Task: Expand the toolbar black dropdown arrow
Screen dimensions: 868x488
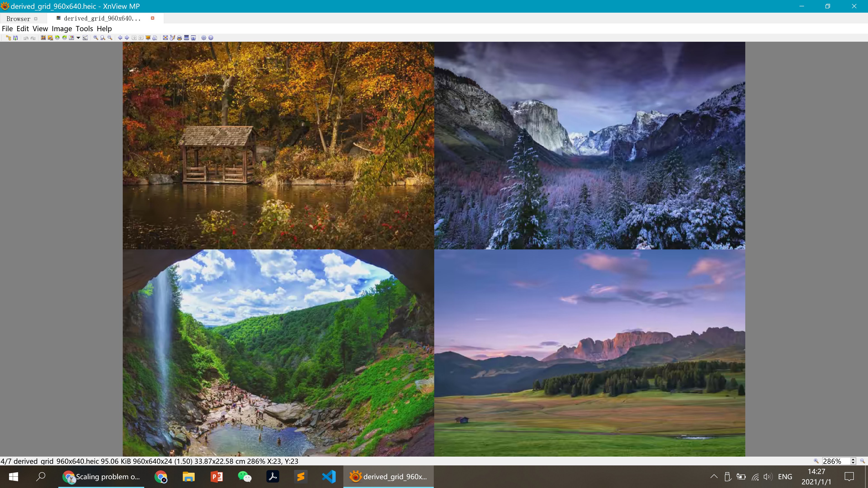Action: 78,38
